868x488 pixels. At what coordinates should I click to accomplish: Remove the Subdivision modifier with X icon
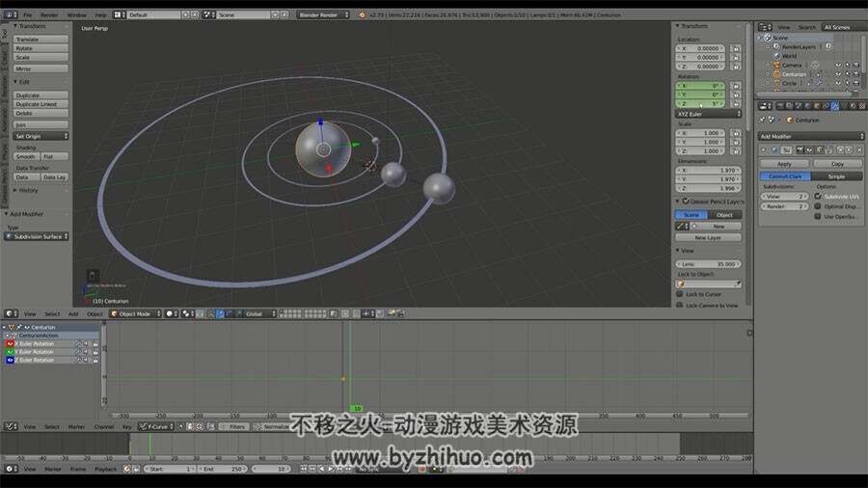[859, 149]
